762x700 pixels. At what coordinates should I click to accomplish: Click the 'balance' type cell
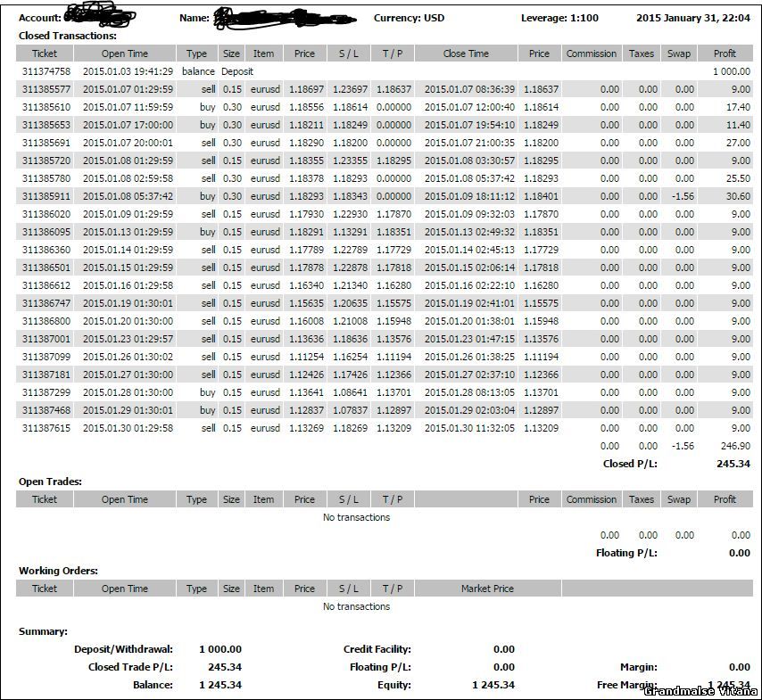198,71
